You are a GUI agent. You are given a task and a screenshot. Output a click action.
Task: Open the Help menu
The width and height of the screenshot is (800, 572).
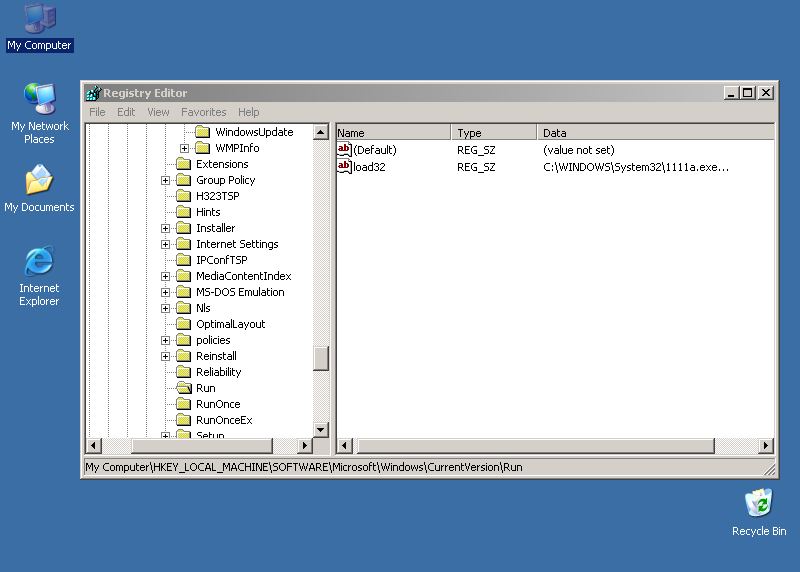click(x=248, y=112)
